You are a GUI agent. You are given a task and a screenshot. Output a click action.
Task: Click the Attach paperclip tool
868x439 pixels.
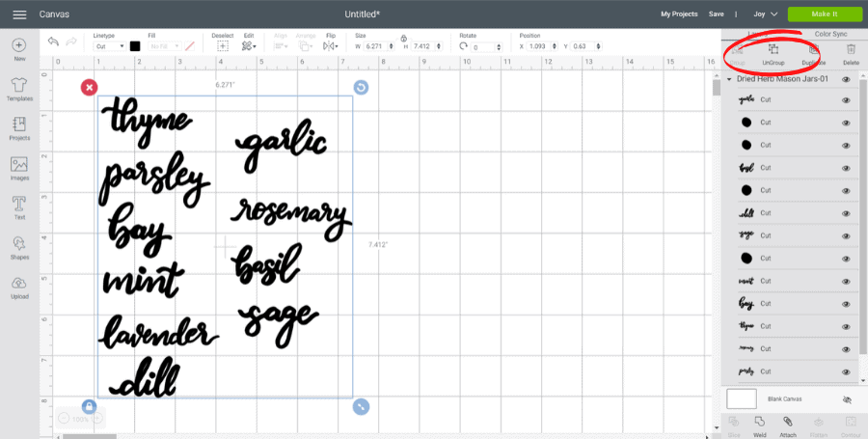788,426
